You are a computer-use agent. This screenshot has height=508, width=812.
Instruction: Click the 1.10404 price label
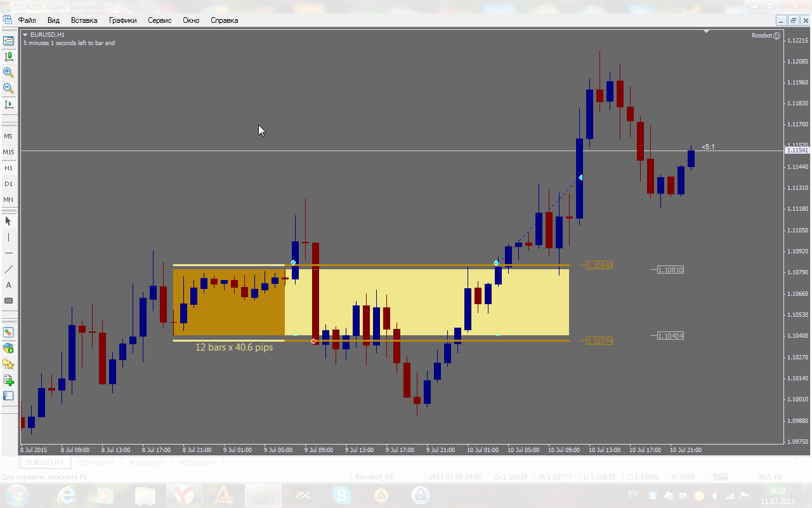(671, 336)
